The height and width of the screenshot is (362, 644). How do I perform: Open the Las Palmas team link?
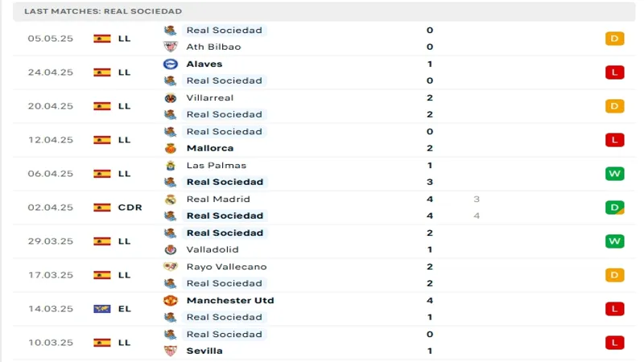coord(216,165)
